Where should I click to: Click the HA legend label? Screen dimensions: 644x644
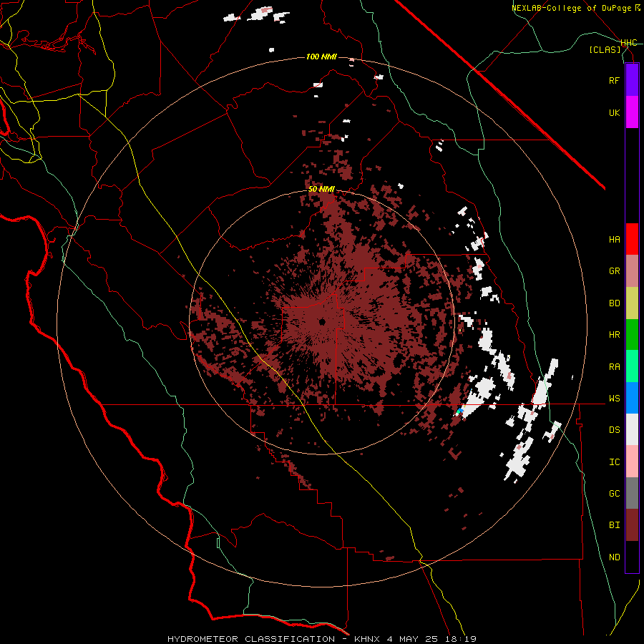pyautogui.click(x=614, y=240)
